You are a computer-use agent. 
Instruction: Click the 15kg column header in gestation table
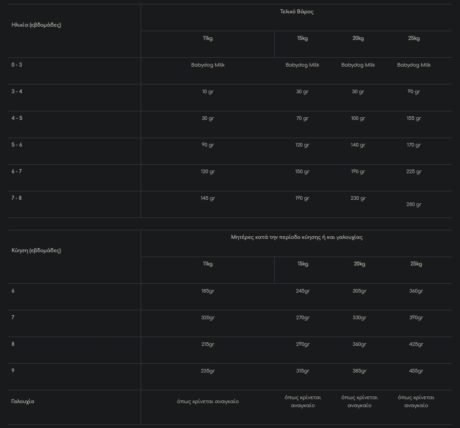(303, 264)
